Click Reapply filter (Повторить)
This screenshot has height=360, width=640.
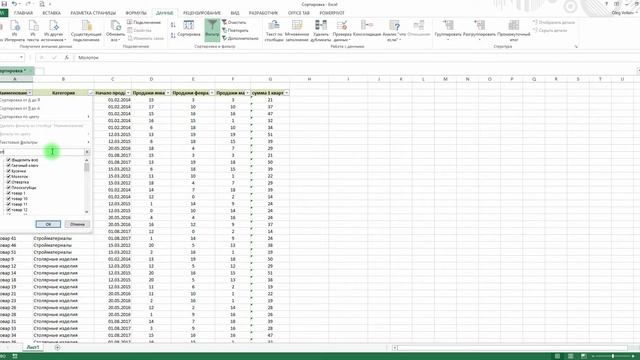pos(235,30)
